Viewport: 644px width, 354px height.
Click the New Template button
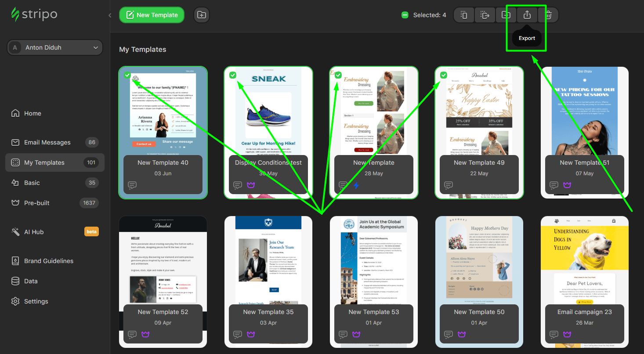[x=152, y=14]
